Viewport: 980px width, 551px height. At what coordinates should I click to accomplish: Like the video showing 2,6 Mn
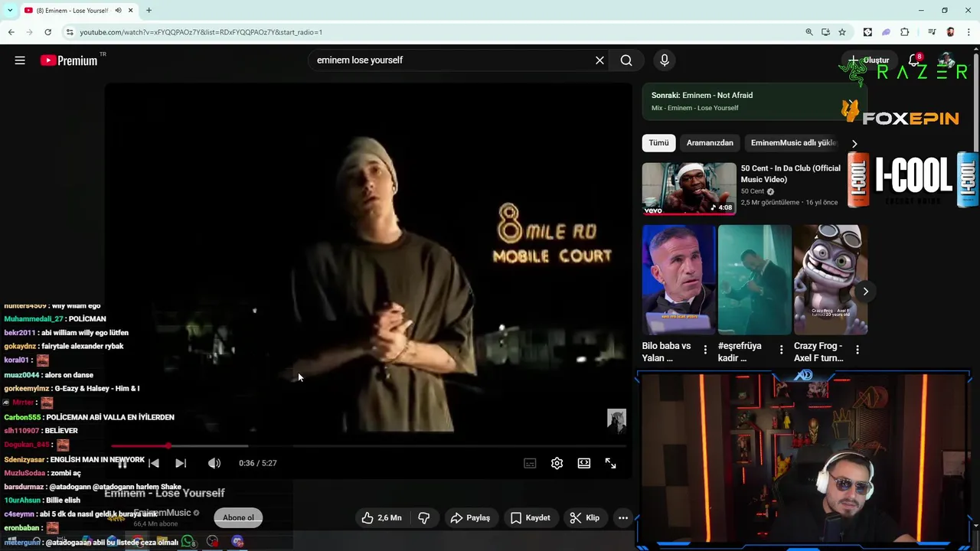coord(382,518)
